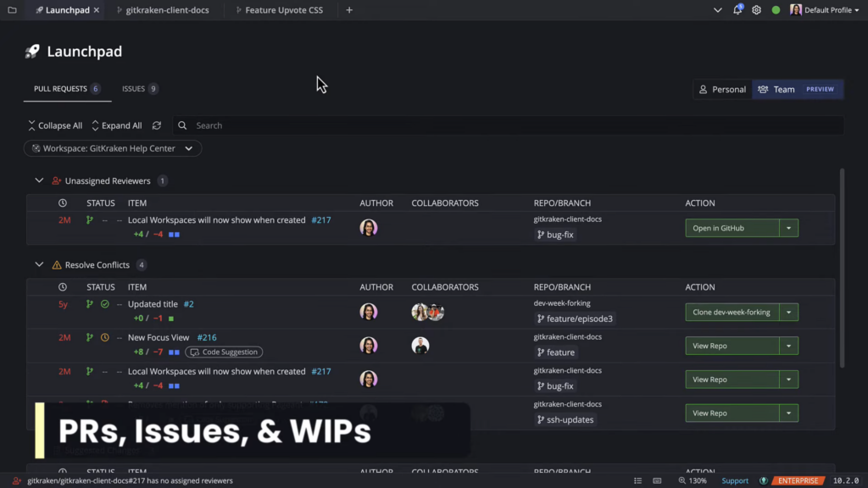Open the View Repo dropdown arrow for ssh-updates branch
The image size is (868, 488).
(x=789, y=413)
